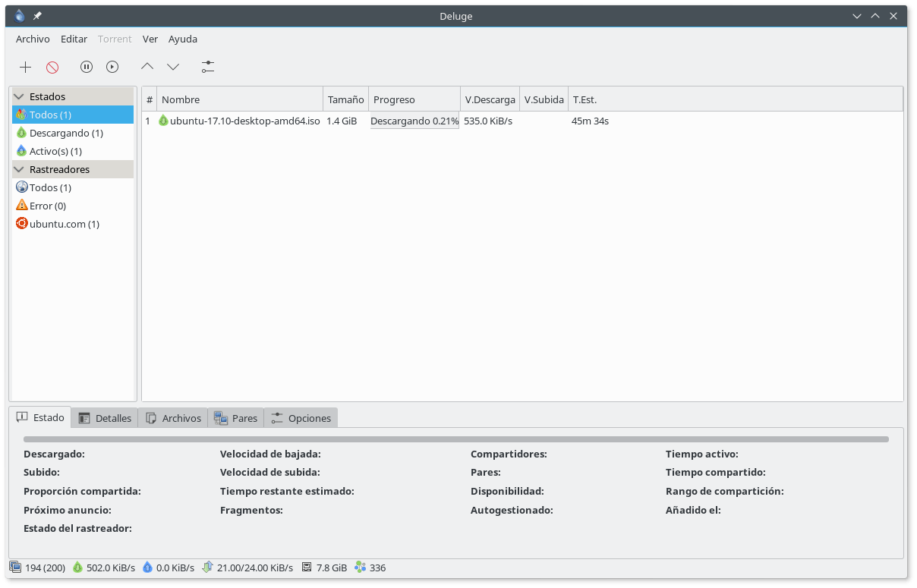Click the Activo(s) filter blue drop icon
The image size is (917, 588).
(x=21, y=150)
